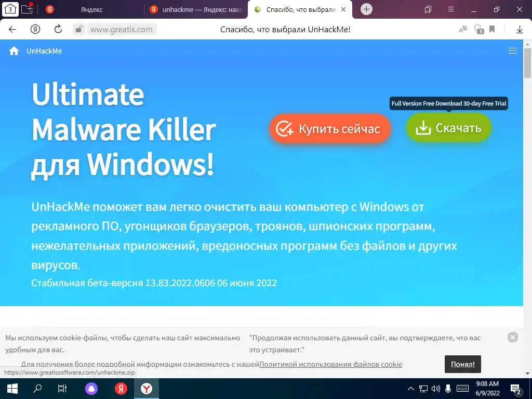This screenshot has height=399, width=532.
Task: Show hidden system tray icons
Action: coord(410,389)
